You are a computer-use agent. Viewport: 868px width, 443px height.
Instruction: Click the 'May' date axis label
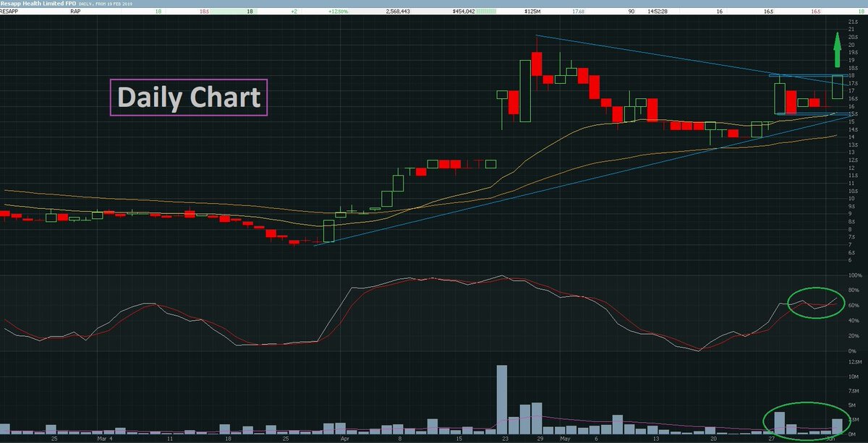click(x=564, y=439)
